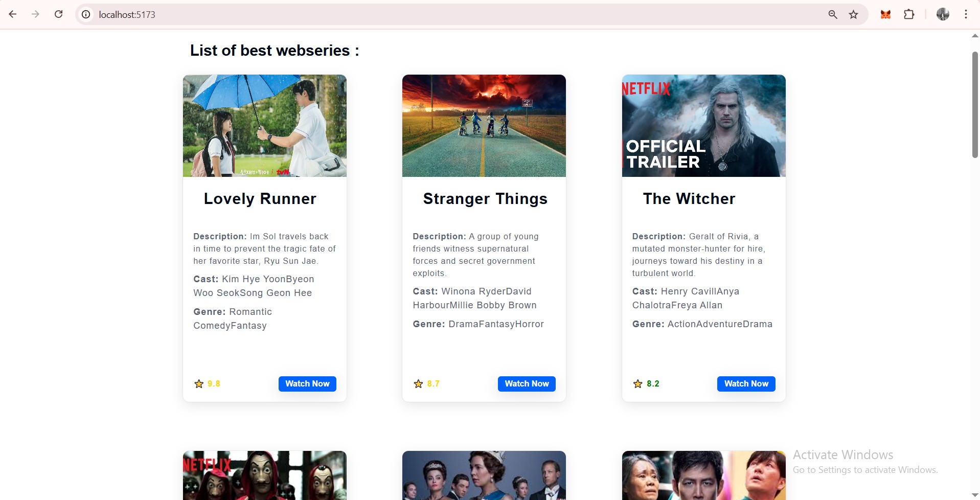The image size is (980, 500).
Task: Click the Lovely Runner description text
Action: coord(264,249)
